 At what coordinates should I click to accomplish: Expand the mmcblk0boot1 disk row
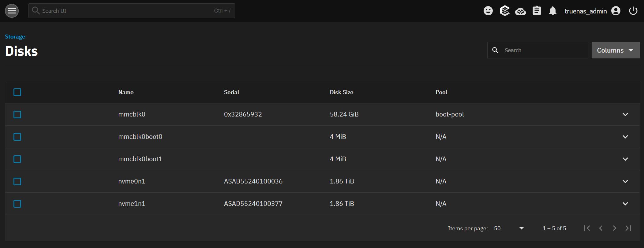point(625,159)
